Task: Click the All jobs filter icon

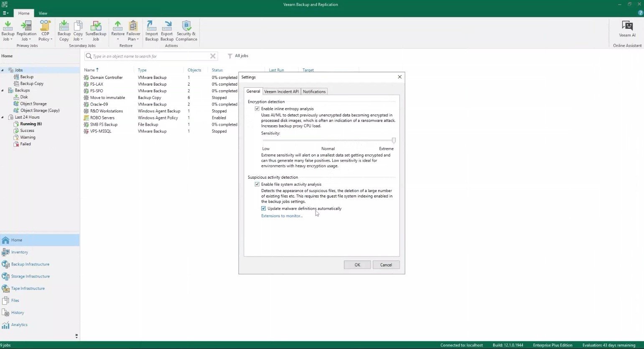Action: pyautogui.click(x=230, y=56)
